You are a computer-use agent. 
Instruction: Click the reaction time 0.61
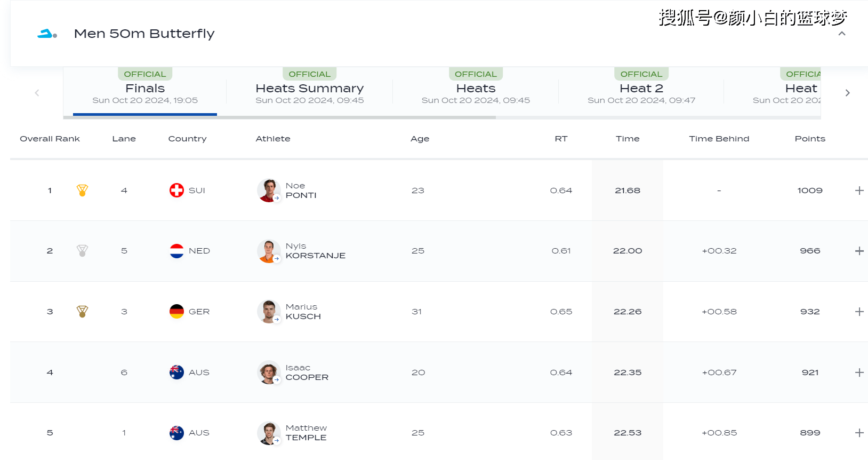pos(561,251)
